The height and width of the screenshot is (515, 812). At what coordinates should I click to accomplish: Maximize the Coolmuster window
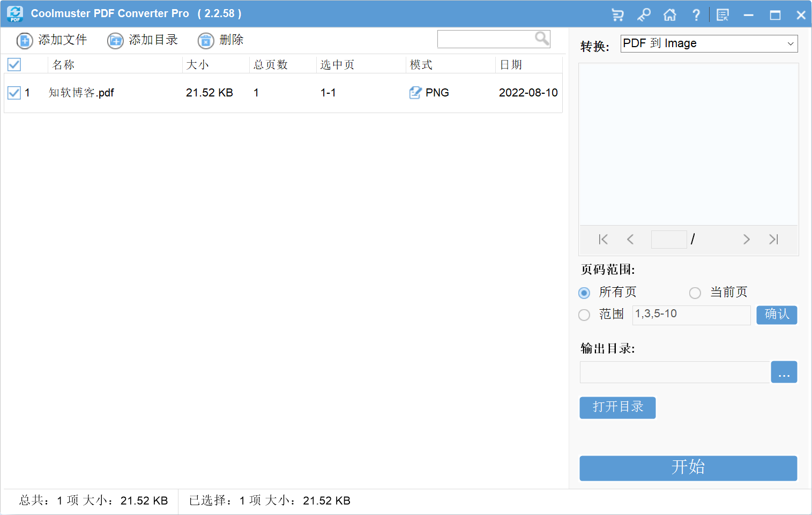tap(775, 15)
